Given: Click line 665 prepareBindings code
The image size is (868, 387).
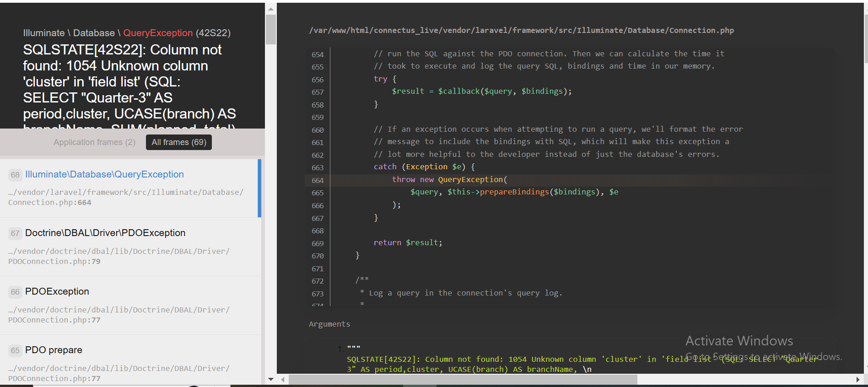Looking at the screenshot, I should 514,192.
